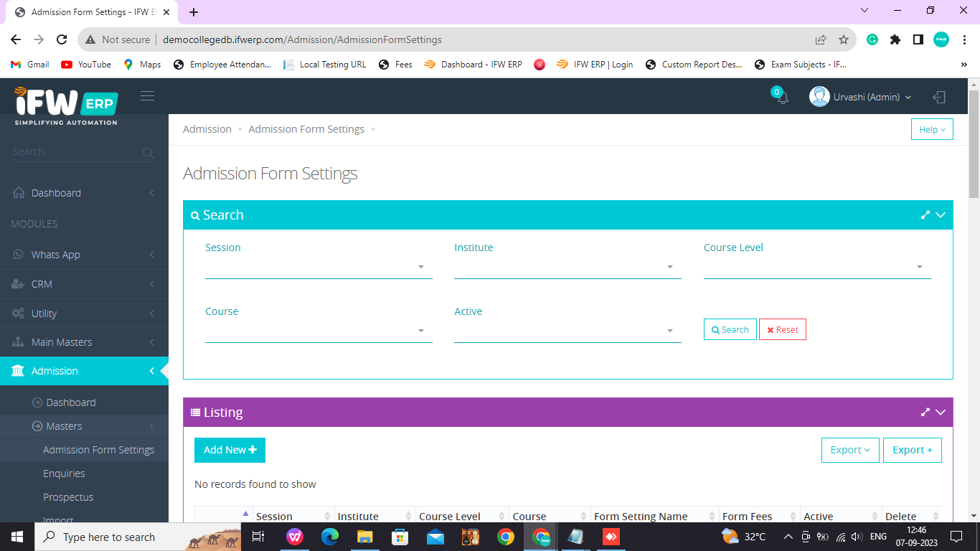The height and width of the screenshot is (551, 980).
Task: Click the browser address bar URL
Action: [302, 39]
